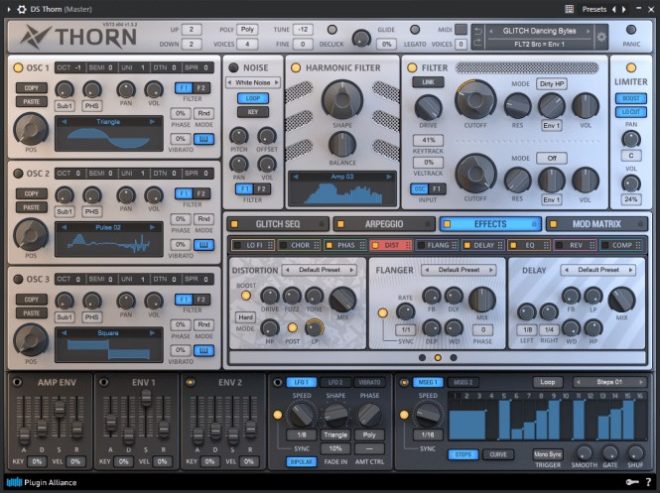Switch to Arpeggio tab
The height and width of the screenshot is (493, 660).
point(384,224)
